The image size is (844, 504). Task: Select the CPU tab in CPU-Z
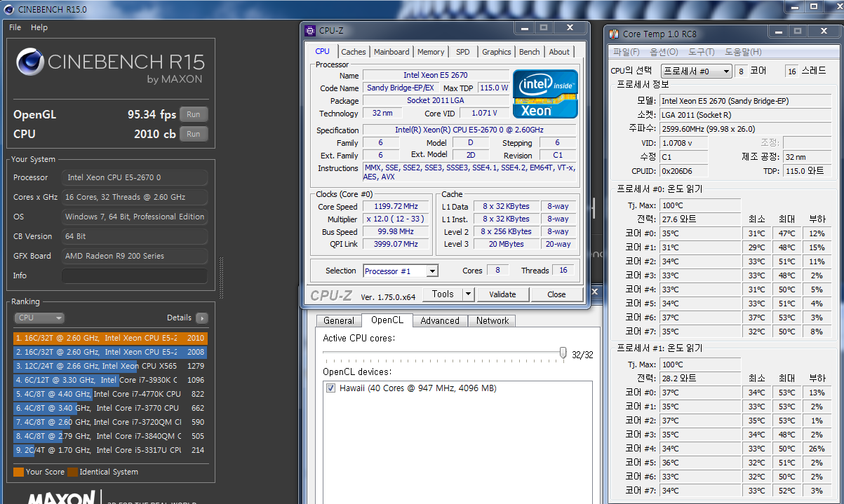pos(323,51)
